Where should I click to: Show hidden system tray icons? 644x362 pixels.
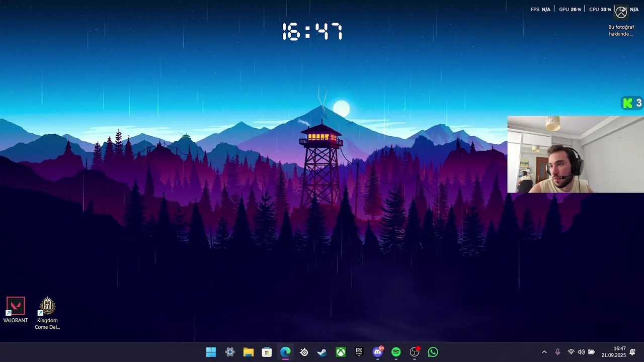pos(544,352)
